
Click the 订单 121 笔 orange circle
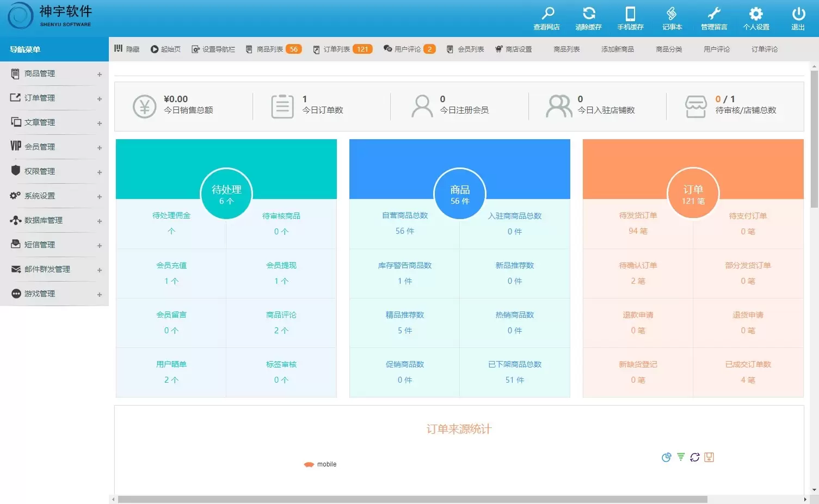[693, 194]
